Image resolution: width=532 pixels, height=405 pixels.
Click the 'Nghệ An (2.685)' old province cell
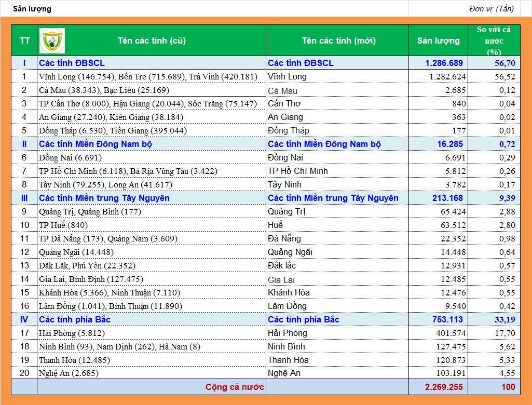point(69,373)
